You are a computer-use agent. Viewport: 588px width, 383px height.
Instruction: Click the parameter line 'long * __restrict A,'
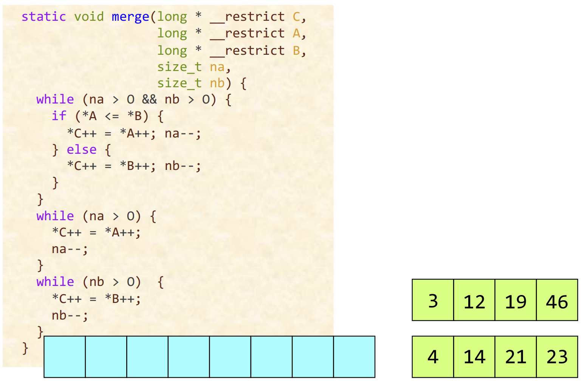click(232, 34)
